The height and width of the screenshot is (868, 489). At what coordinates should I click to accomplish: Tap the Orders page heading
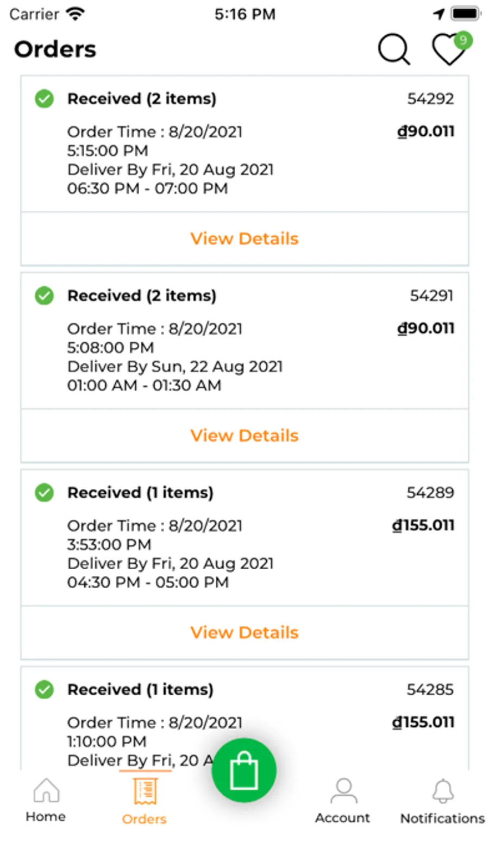[x=55, y=49]
